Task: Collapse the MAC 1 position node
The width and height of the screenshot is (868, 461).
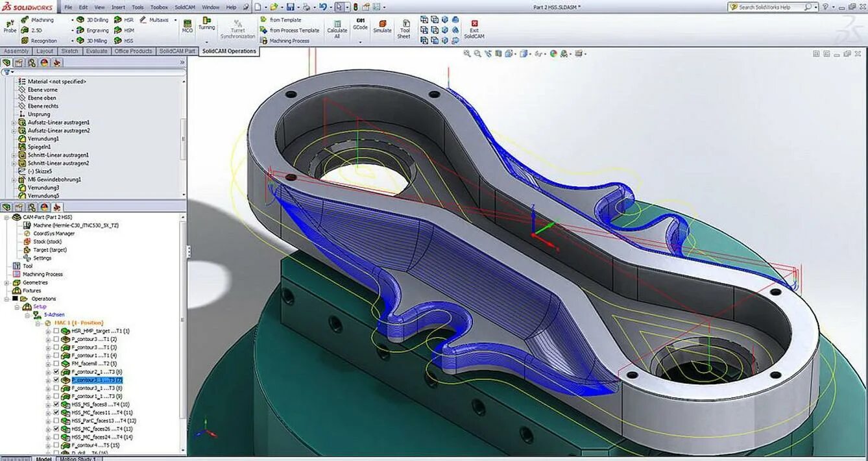Action: (x=38, y=322)
